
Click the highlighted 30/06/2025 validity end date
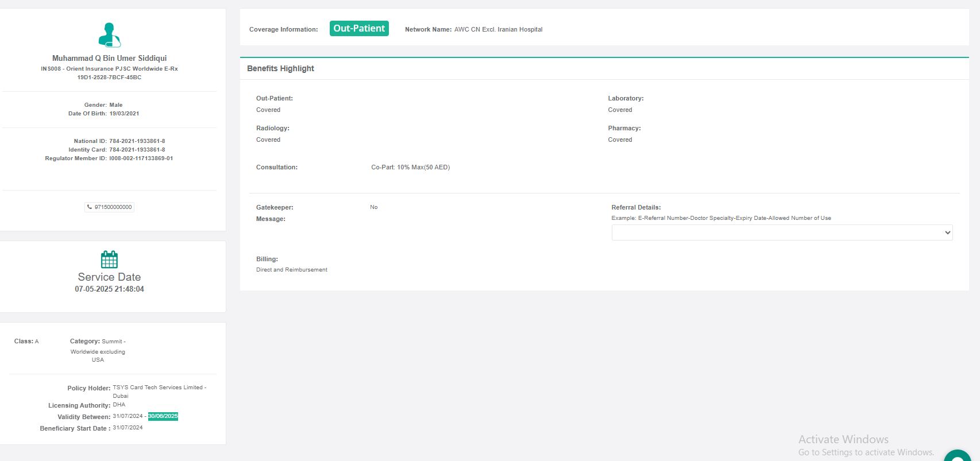tap(163, 416)
